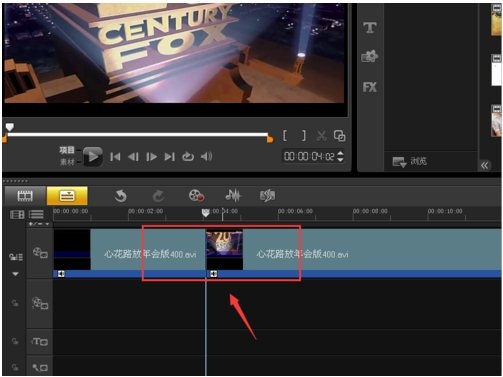The image size is (503, 377).
Task: Click the cut clip scissors icon
Action: [321, 136]
